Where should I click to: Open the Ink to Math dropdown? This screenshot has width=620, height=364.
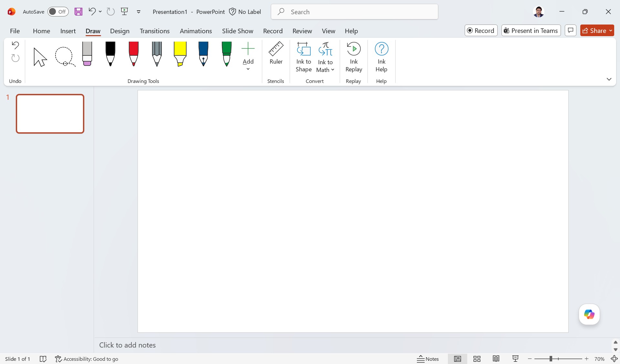tap(325, 57)
